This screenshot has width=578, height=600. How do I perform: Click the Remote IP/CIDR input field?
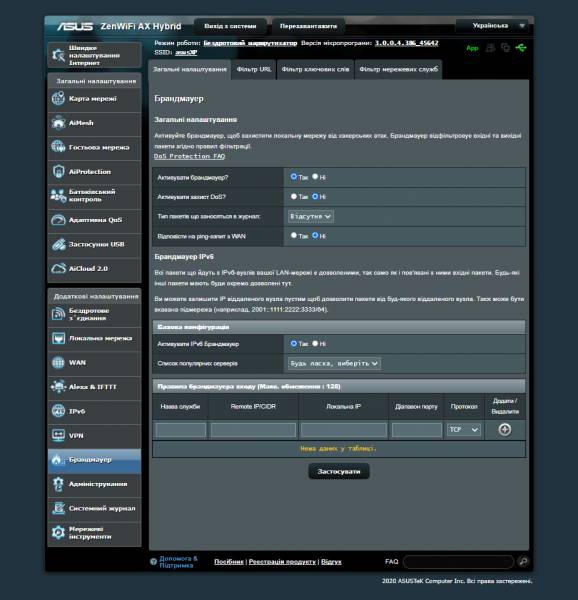pos(253,430)
